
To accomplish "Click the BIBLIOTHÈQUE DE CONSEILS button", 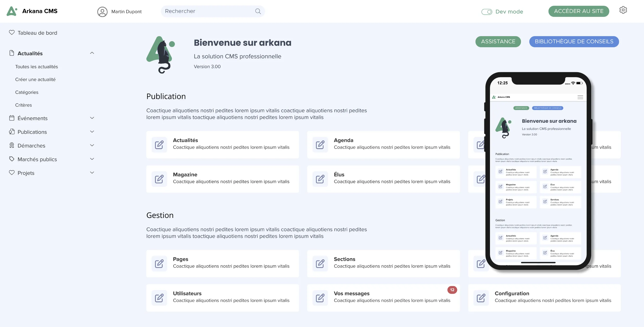I will 574,41.
